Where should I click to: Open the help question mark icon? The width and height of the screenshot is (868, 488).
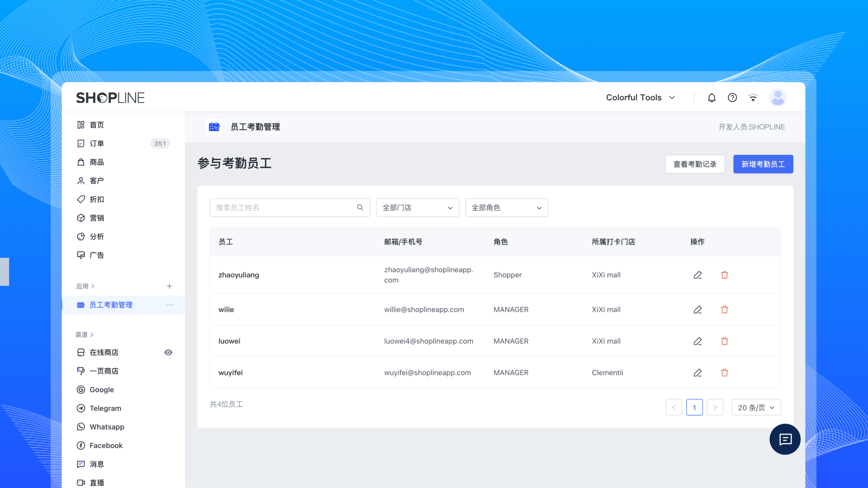[732, 98]
